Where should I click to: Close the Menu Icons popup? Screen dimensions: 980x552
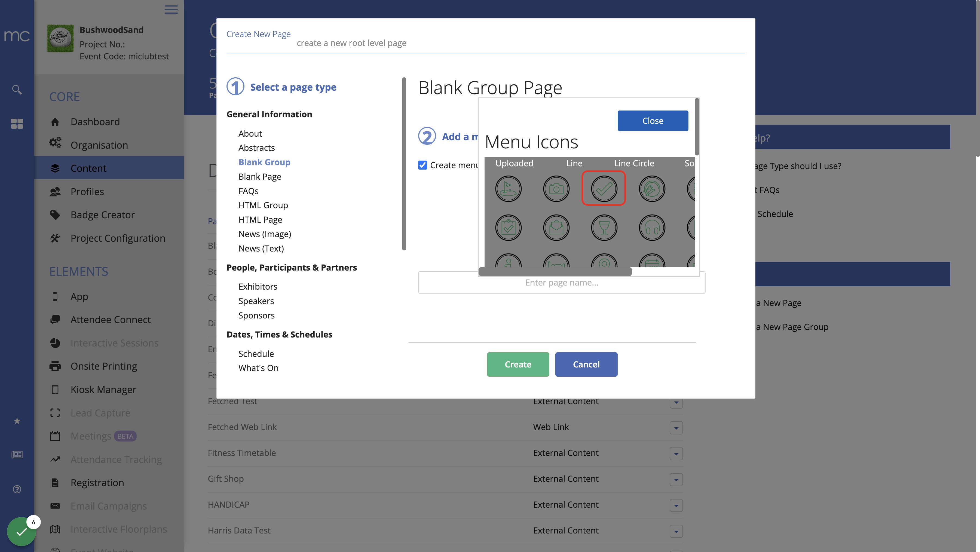(x=653, y=121)
